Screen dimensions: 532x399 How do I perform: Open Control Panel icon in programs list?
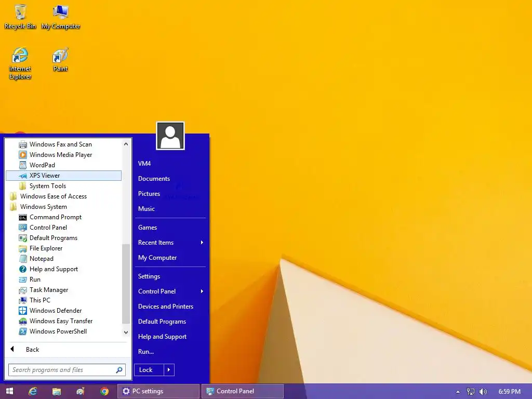click(23, 228)
